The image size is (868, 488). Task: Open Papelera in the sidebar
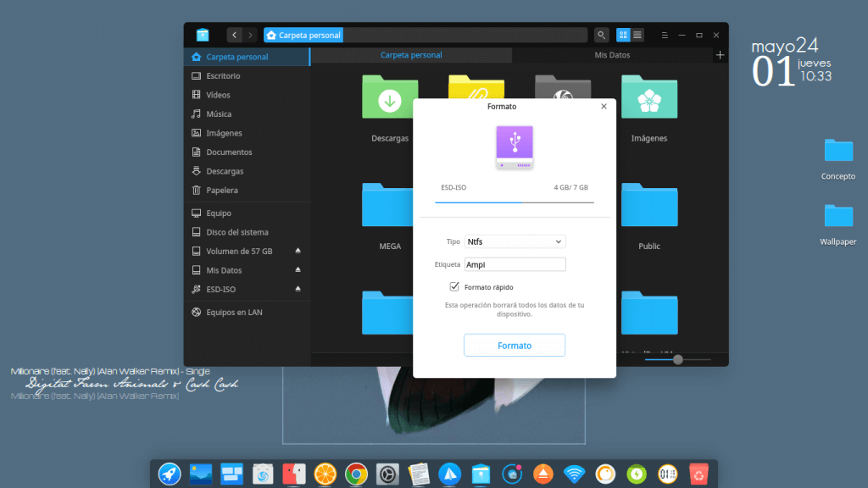[221, 191]
